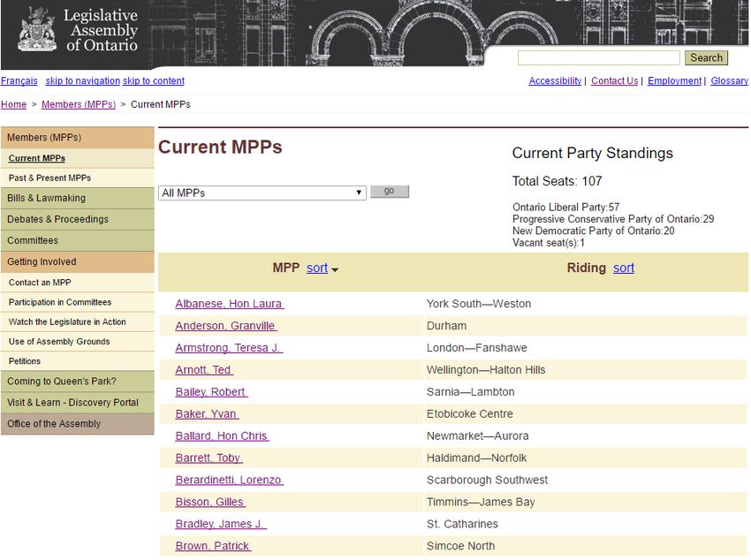751x560 pixels.
Task: Open Watch the Legislature in Action
Action: (78, 322)
